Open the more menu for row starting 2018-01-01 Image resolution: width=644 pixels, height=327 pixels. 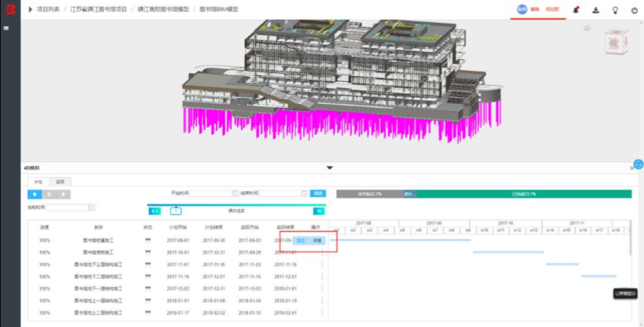(322, 301)
